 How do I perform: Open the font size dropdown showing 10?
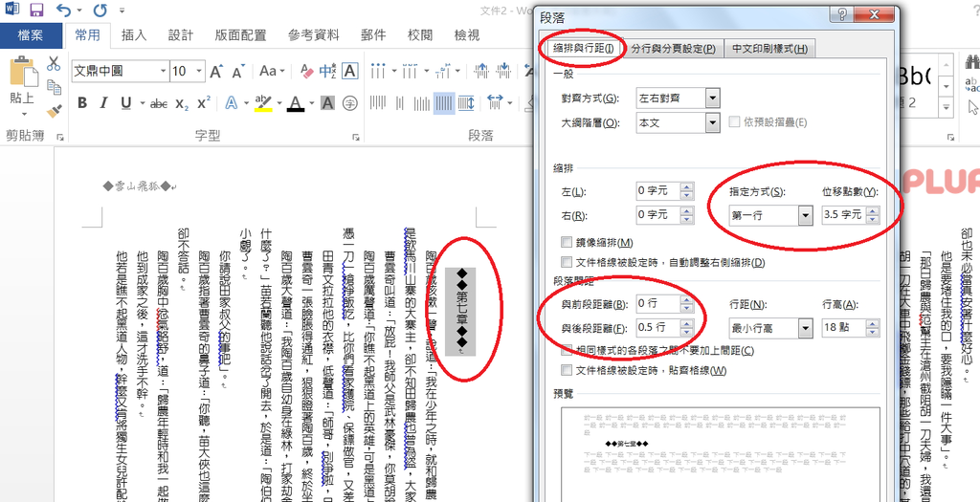coord(199,71)
